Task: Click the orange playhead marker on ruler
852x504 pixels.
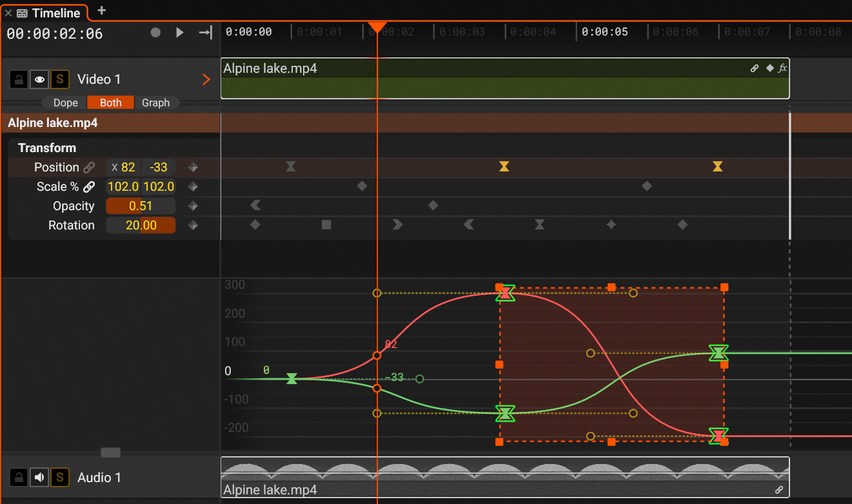Action: point(377,28)
